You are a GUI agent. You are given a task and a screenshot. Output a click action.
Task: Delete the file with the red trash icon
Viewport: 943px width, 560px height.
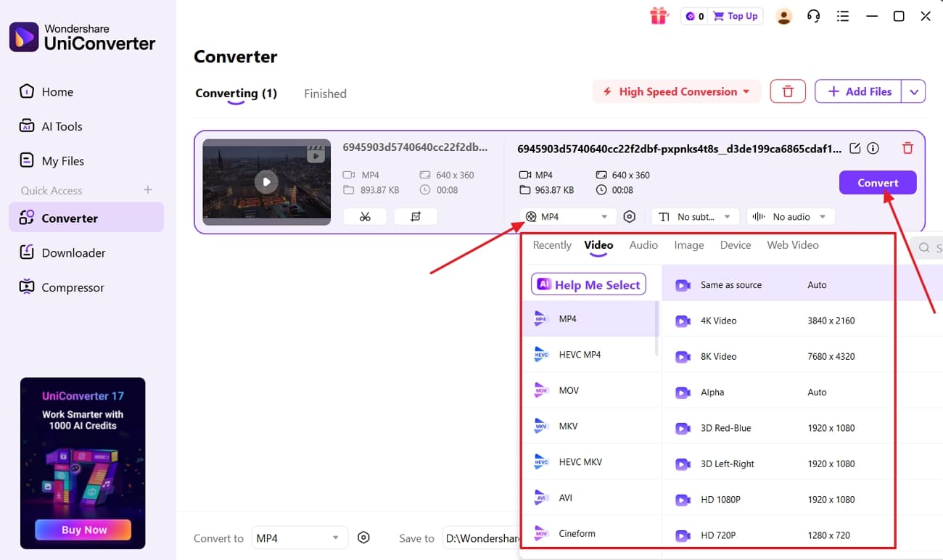coord(907,148)
